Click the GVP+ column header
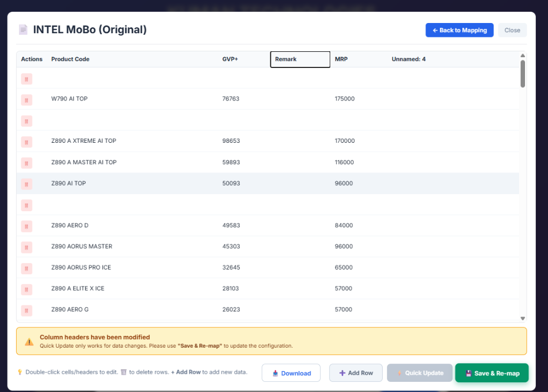Image resolution: width=548 pixels, height=392 pixels. click(x=230, y=59)
